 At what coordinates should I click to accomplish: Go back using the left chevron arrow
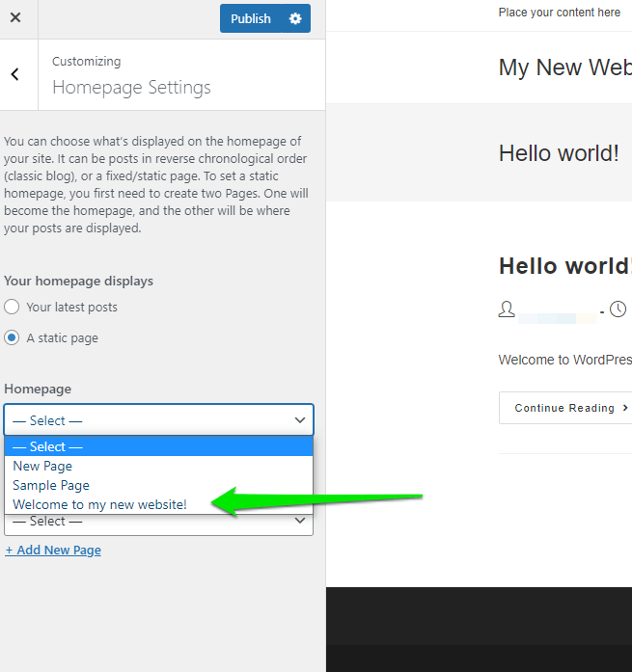pos(15,74)
